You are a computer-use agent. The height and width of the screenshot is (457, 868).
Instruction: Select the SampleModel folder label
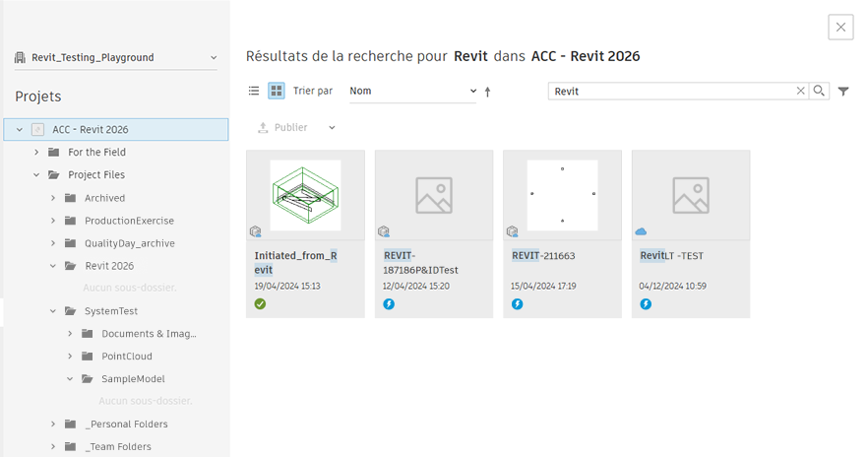click(x=133, y=379)
